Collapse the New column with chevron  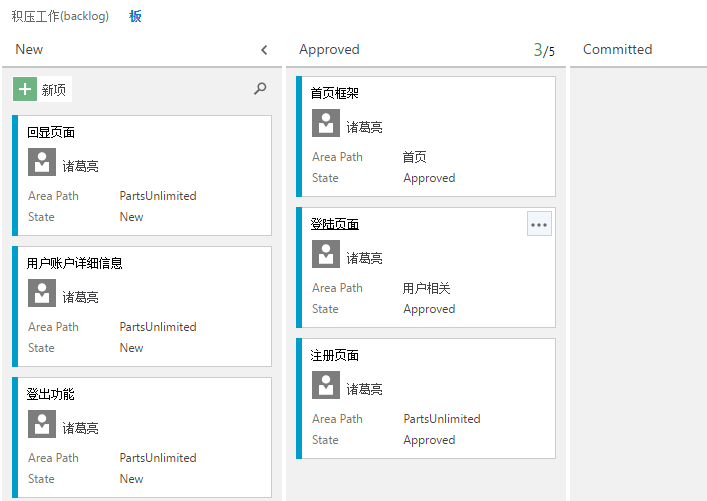pyautogui.click(x=264, y=50)
